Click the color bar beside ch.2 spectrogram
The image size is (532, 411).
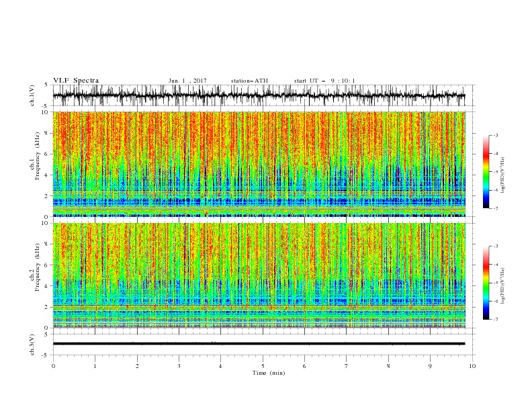tap(486, 283)
